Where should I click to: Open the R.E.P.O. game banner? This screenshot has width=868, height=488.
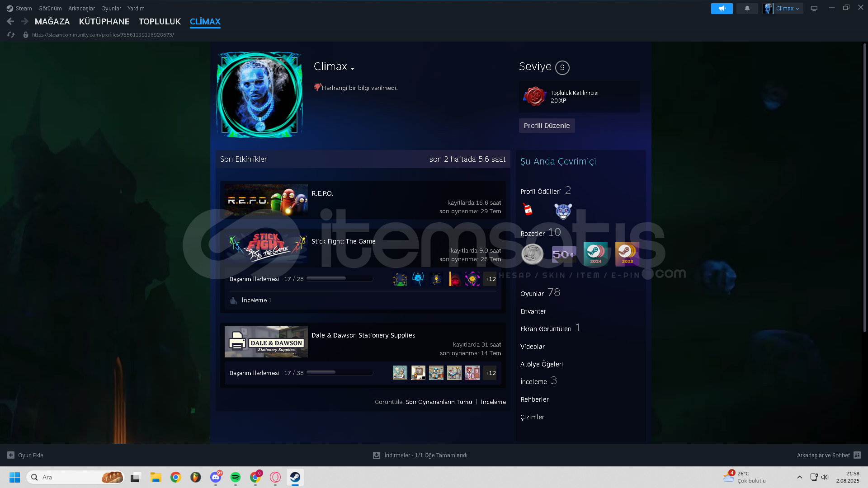point(266,200)
